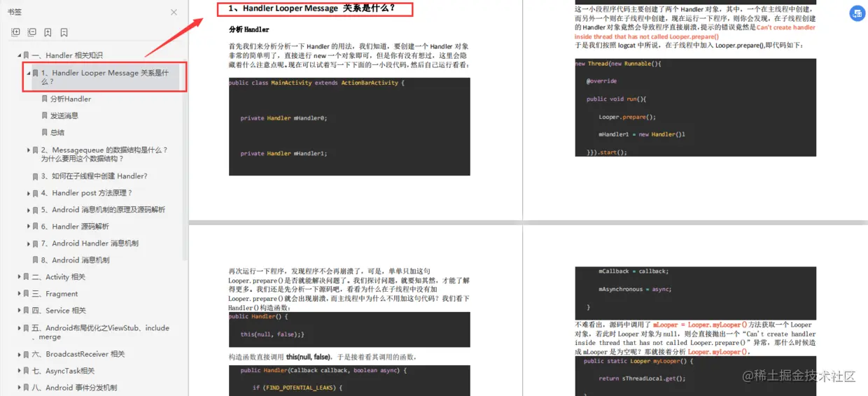The height and width of the screenshot is (396, 868).
Task: Click bookmark icon beside 七、AsyncTask相关
Action: pos(27,371)
